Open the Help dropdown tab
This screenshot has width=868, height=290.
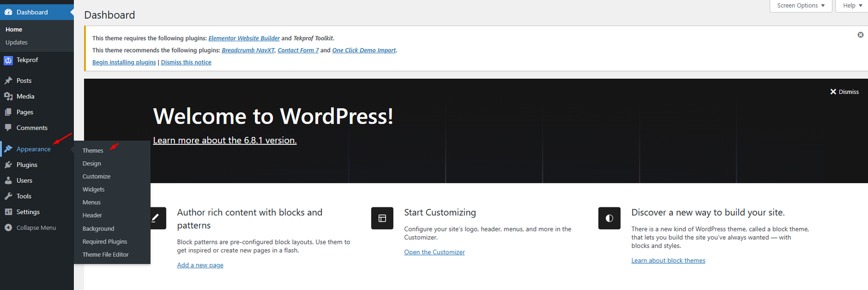coord(852,5)
